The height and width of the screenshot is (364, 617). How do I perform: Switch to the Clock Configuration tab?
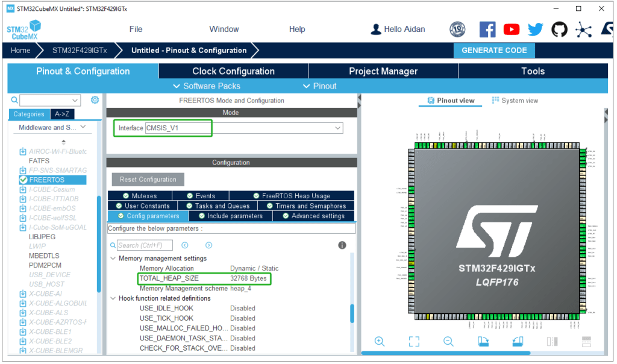click(x=233, y=71)
